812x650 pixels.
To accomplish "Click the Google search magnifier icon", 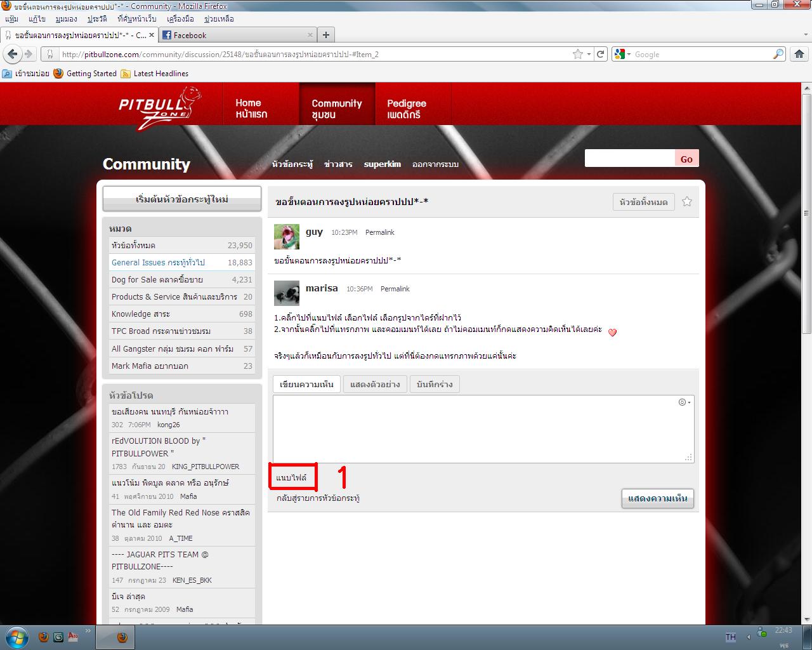I will (x=778, y=54).
